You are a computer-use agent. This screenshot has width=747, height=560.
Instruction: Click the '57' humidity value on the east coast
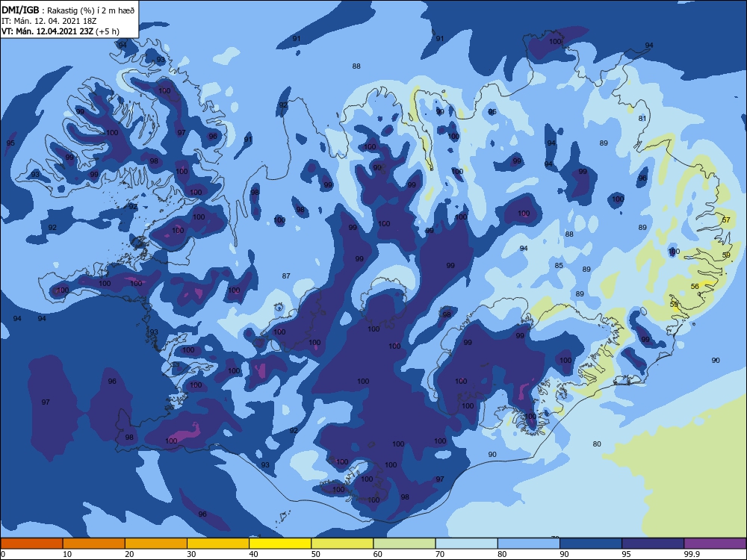[x=726, y=220]
